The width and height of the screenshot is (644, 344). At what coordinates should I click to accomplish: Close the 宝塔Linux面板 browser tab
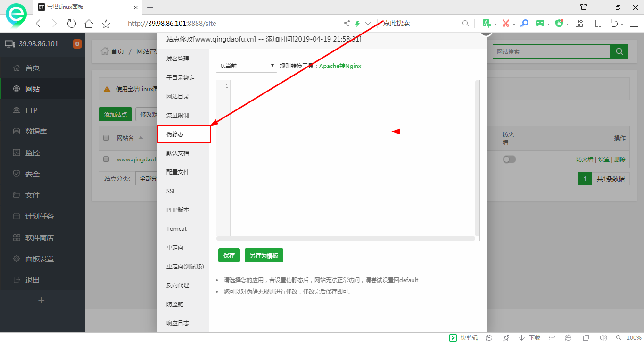click(x=136, y=7)
